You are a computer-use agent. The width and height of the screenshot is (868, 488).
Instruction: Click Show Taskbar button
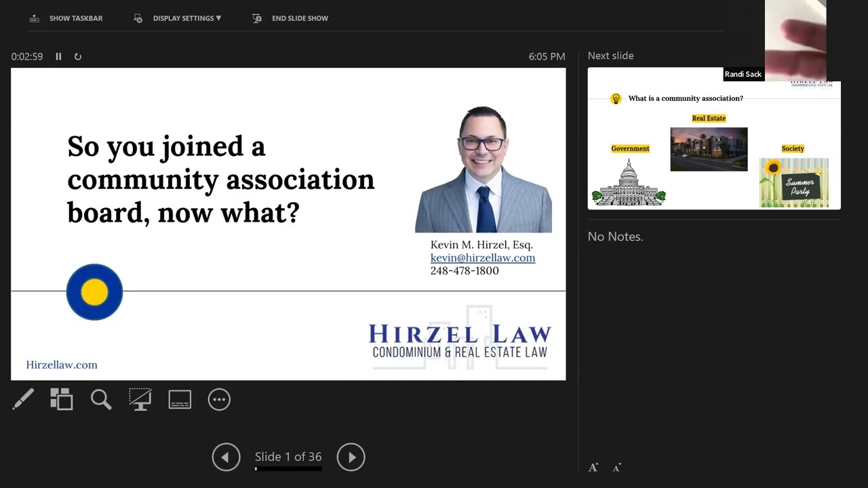(x=66, y=18)
